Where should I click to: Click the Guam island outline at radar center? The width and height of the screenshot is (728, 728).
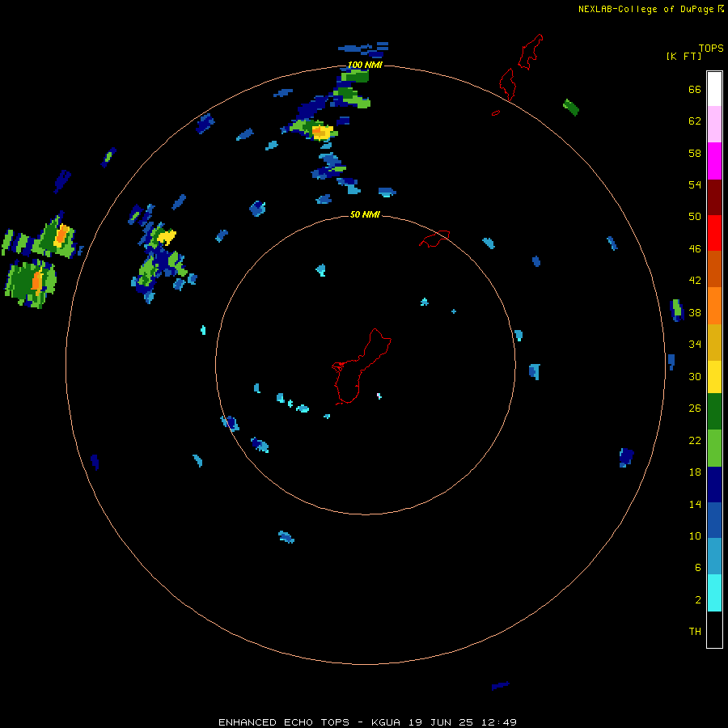point(362,366)
